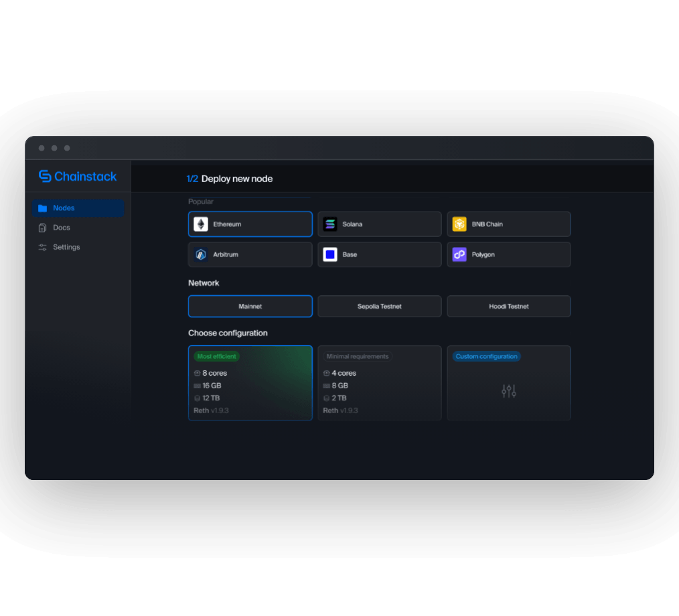
Task: Click the '2 TB' text
Action: click(339, 398)
